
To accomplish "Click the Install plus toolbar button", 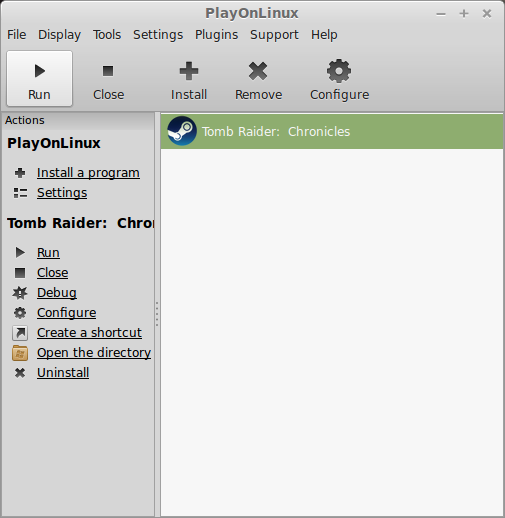I will click(189, 80).
